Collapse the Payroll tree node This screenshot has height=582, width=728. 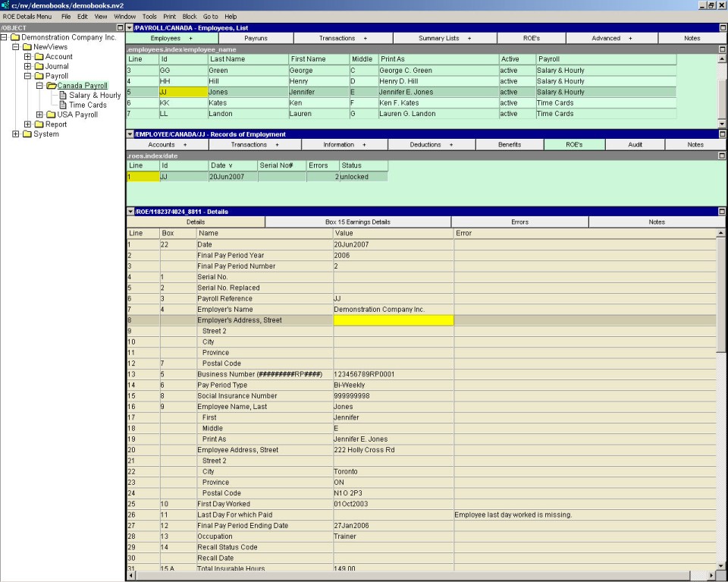tap(27, 77)
